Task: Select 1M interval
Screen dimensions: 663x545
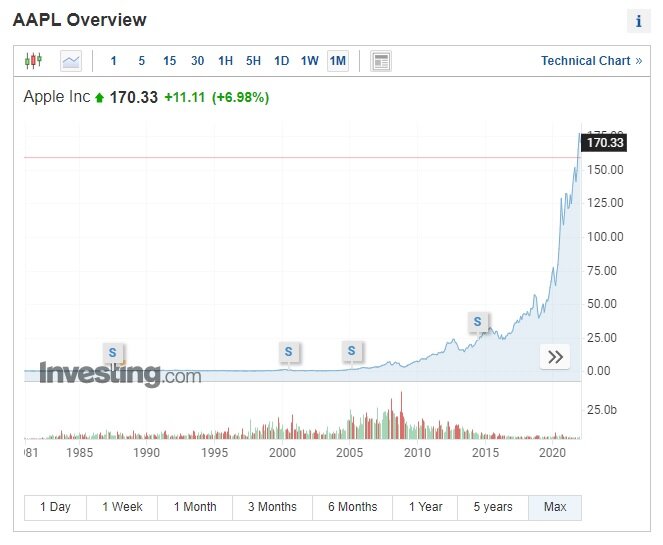Action: coord(338,61)
